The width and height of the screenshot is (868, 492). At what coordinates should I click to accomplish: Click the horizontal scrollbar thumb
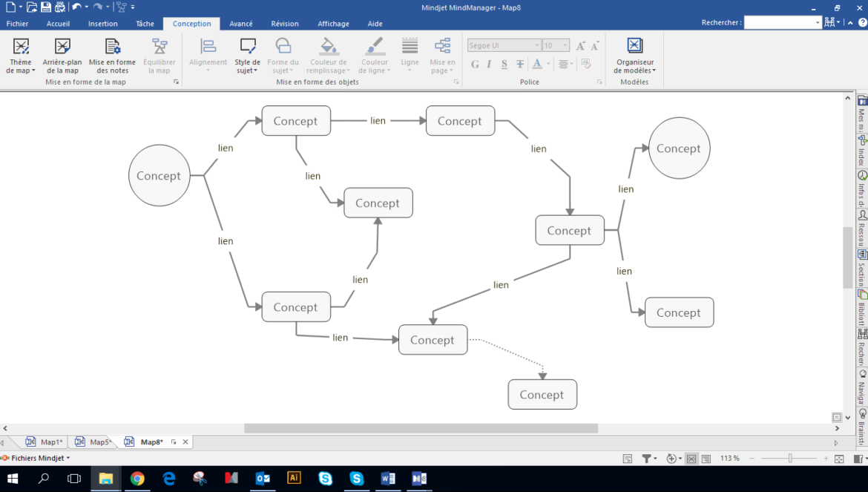421,428
